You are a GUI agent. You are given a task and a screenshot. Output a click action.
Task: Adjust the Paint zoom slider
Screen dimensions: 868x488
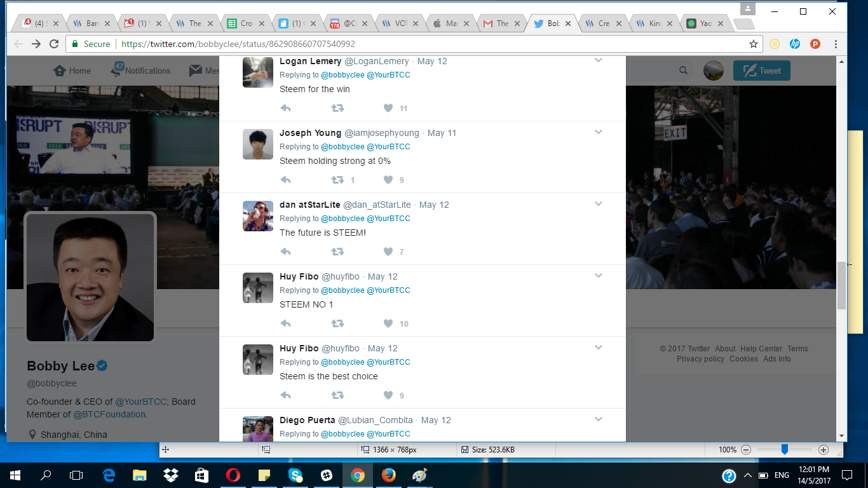point(784,449)
